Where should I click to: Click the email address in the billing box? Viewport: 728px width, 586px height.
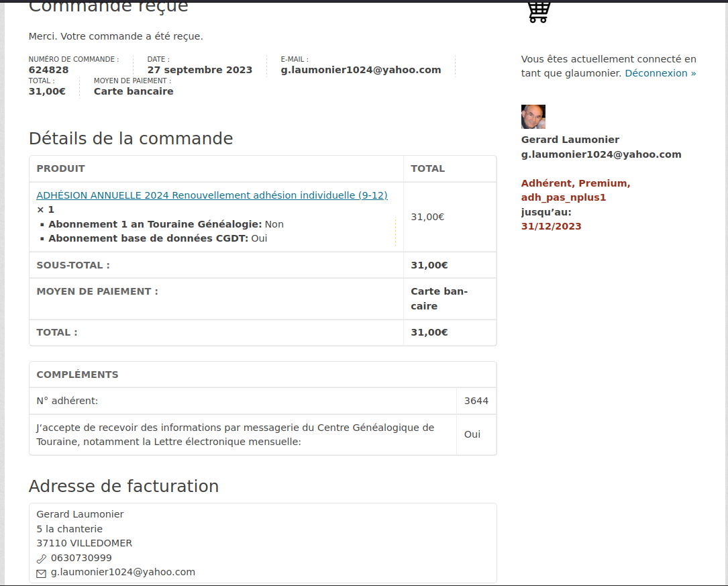(x=123, y=572)
